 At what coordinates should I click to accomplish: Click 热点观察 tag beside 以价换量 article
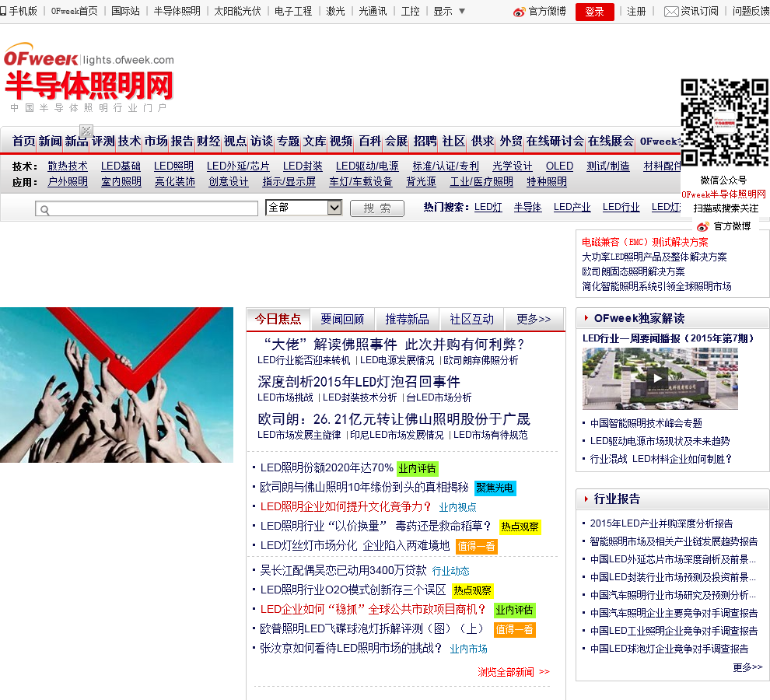point(520,527)
